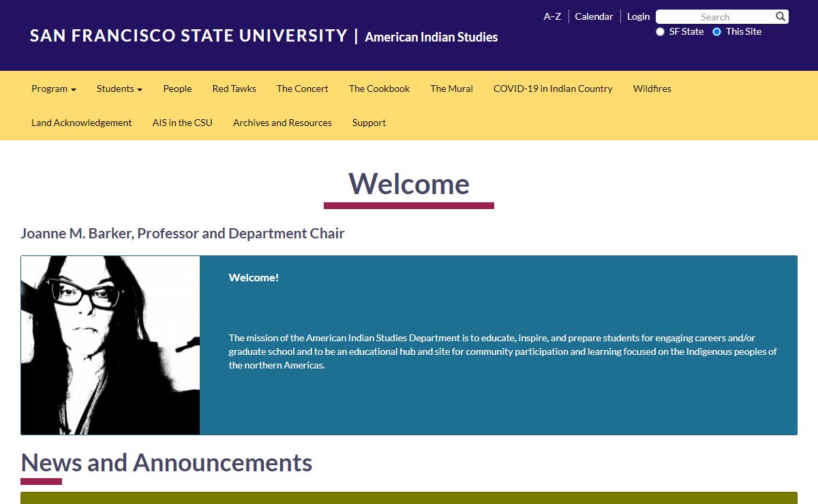Open The Cookbook menu item
The width and height of the screenshot is (818, 504).
pos(380,89)
